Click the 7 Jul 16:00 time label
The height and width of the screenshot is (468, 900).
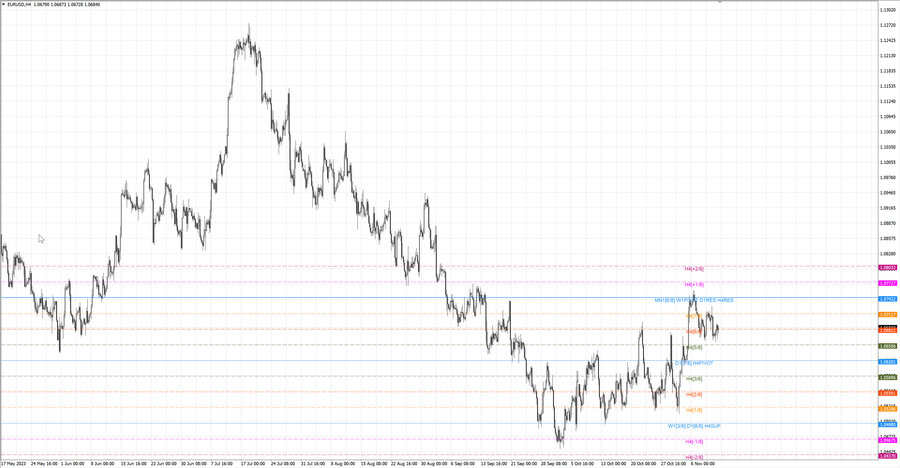coord(222,463)
